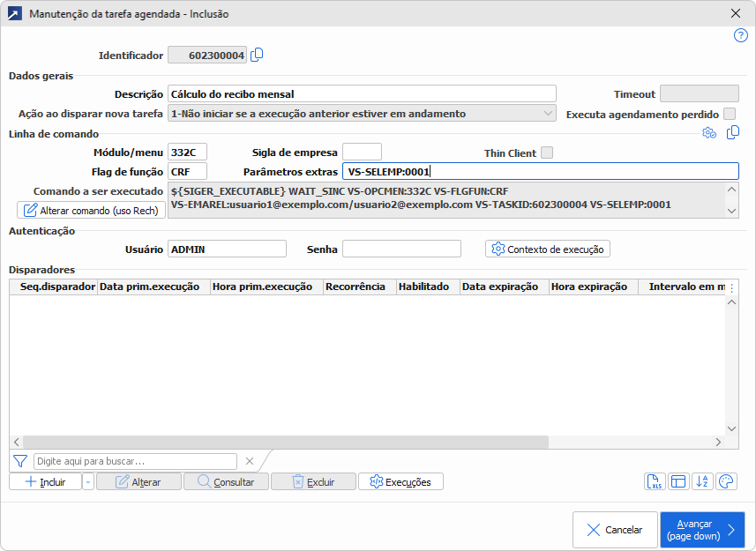Enable Executa agendamento perdido checkbox

pyautogui.click(x=730, y=114)
